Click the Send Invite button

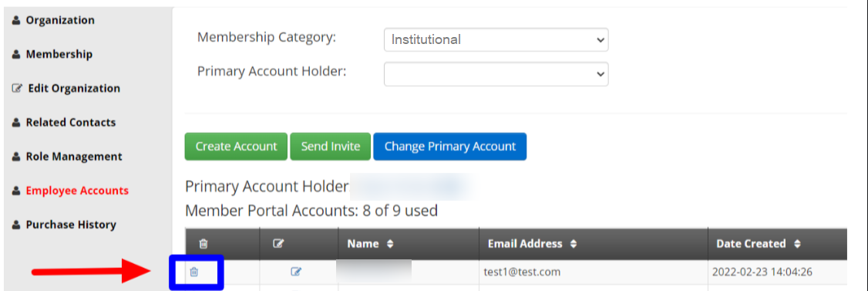[x=331, y=147]
